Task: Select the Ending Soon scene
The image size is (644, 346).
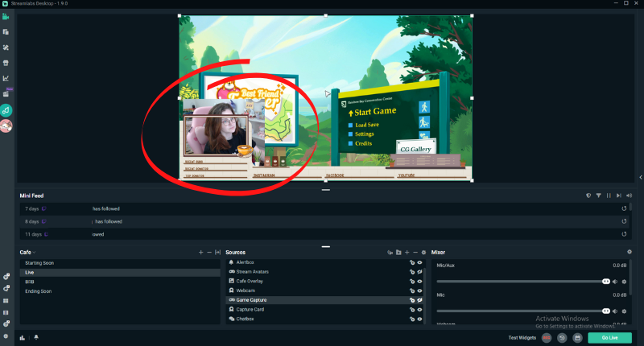Action: (120, 291)
